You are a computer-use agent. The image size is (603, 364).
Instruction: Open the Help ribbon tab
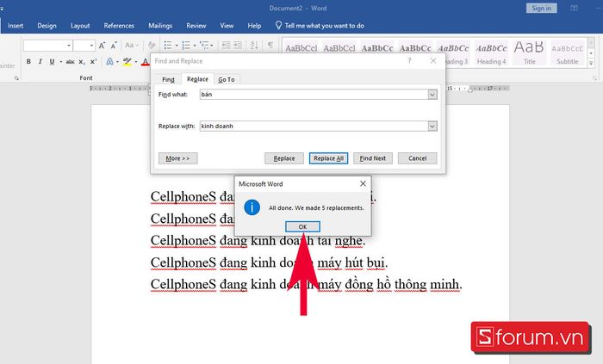pyautogui.click(x=254, y=26)
